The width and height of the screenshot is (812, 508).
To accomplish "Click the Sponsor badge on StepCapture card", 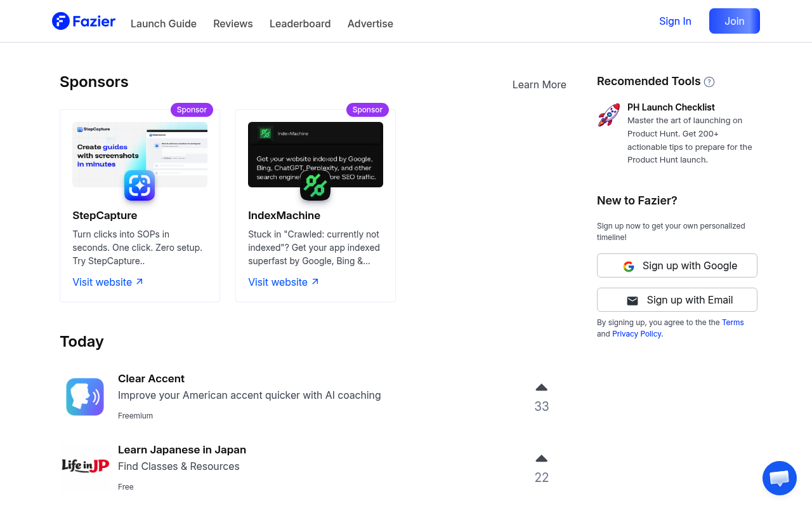I will (192, 110).
